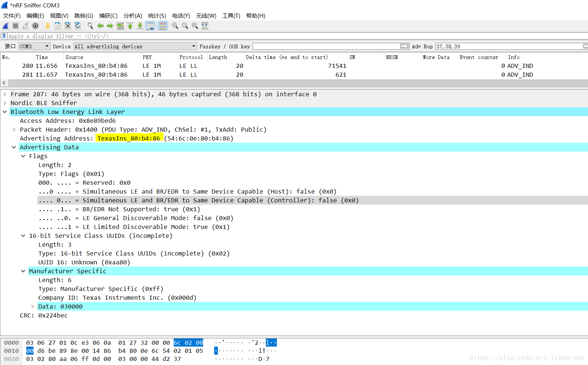Click the display filter bookmark icon
This screenshot has height=365, width=588.
click(x=4, y=36)
